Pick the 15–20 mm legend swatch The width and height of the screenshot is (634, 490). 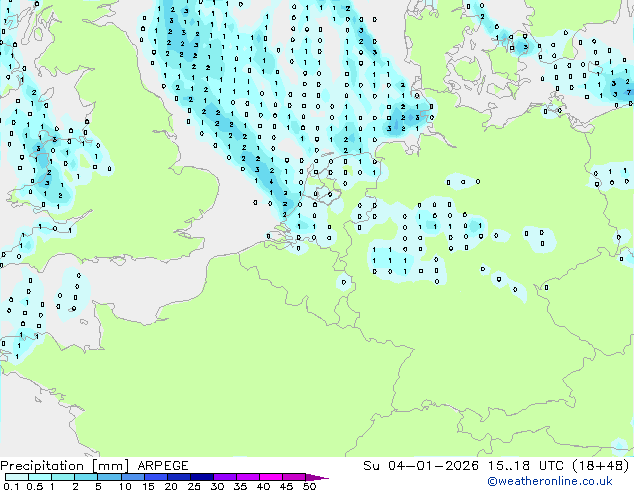coord(156,477)
